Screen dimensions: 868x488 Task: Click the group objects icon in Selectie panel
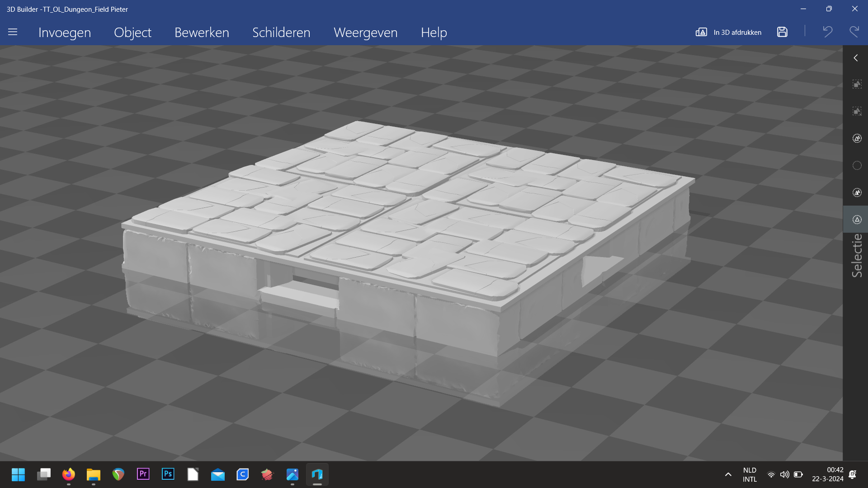857,84
